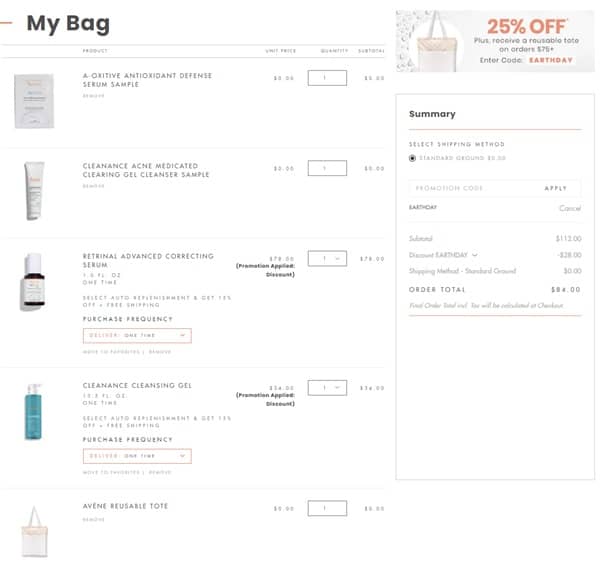The height and width of the screenshot is (575, 600).
Task: Move Retrinal Advanced Correcting Serum to favorites
Action: pos(112,352)
